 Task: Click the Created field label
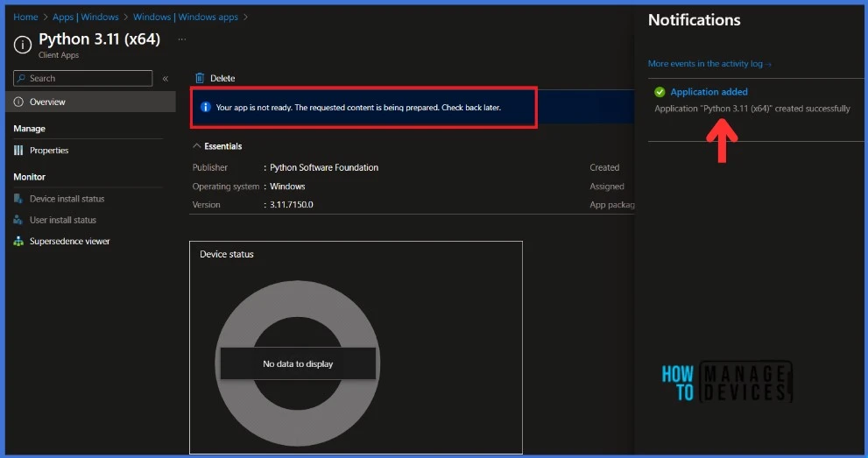click(x=604, y=167)
